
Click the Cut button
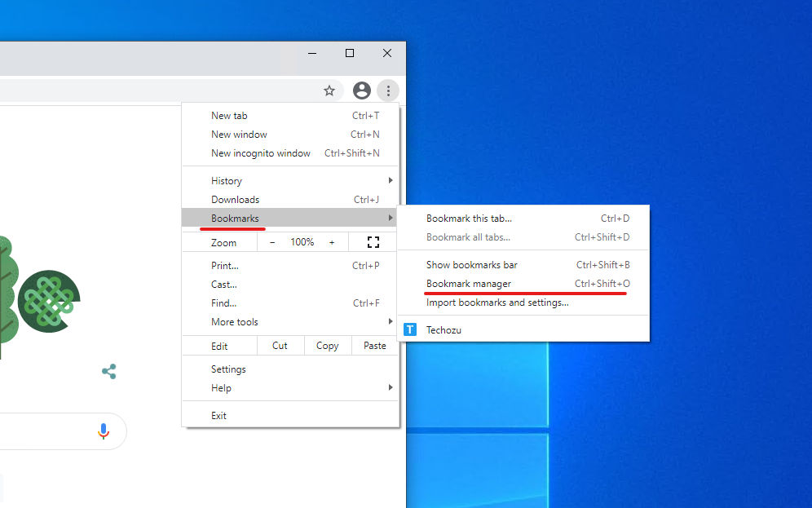280,346
